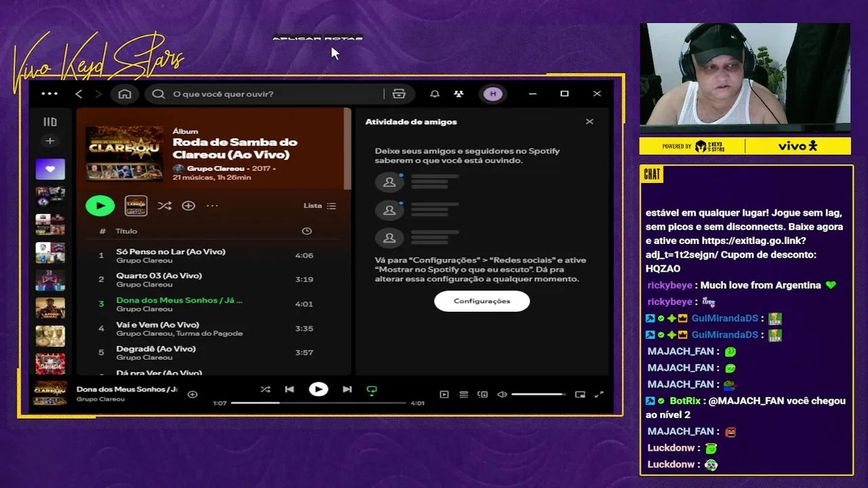The width and height of the screenshot is (868, 488).
Task: Click username 'BotRix' in chat
Action: coord(686,401)
